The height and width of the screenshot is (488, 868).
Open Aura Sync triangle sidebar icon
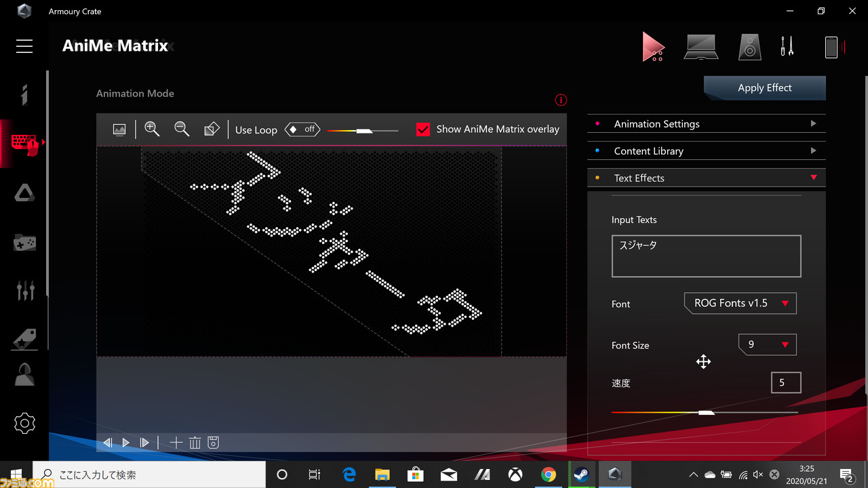tap(24, 193)
